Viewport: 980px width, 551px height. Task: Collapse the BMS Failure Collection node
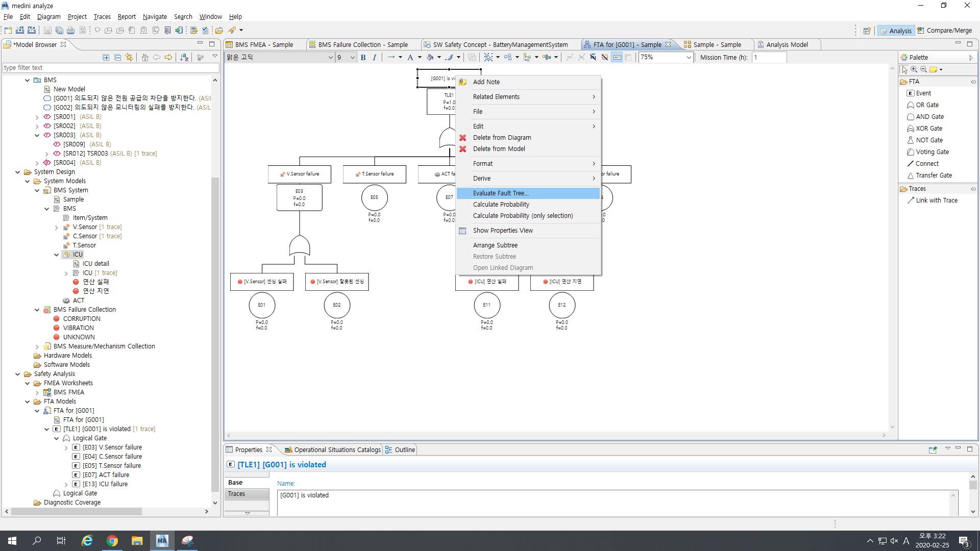(37, 310)
